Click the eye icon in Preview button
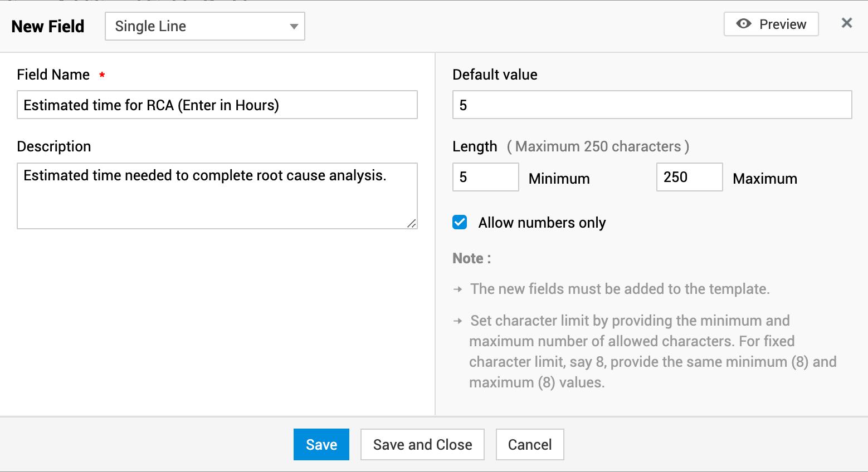Viewport: 868px width, 472px height. coord(744,24)
